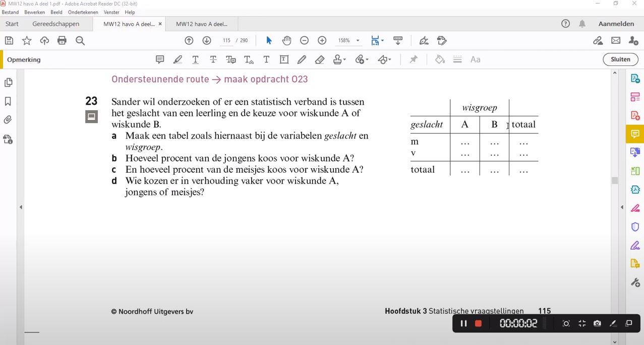Go to the previous page with the up arrow
644x345 pixels.
click(x=189, y=41)
